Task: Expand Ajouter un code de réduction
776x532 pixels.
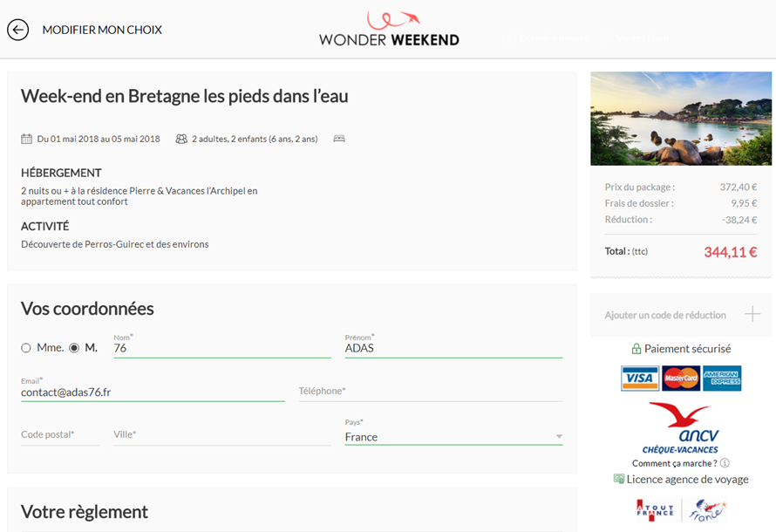Action: 681,315
